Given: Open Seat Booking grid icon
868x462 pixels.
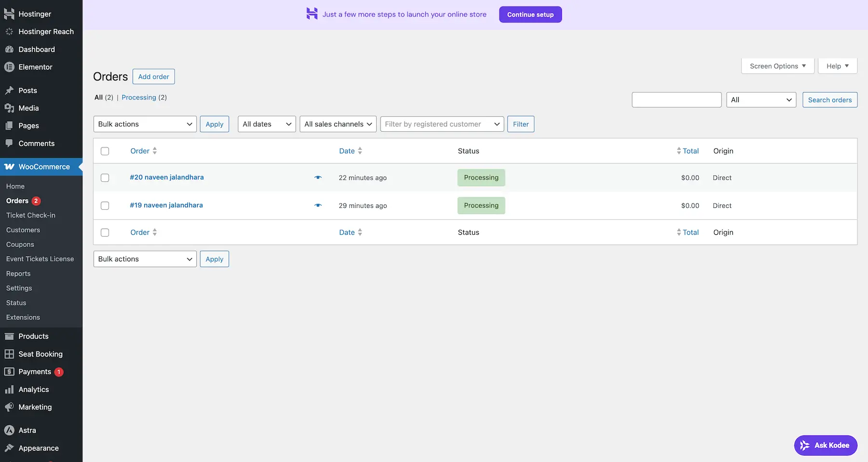Looking at the screenshot, I should (9, 354).
